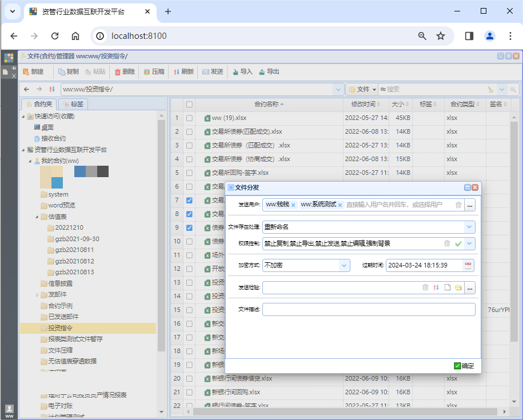
Task: Check row 4 checkbox
Action: pyautogui.click(x=189, y=159)
